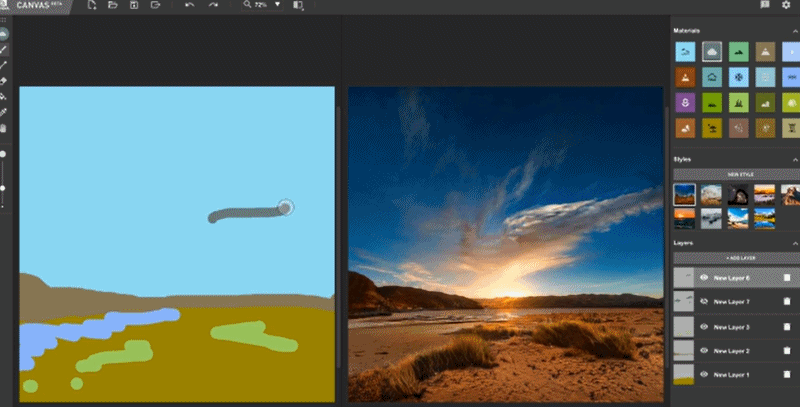Open a file with the folder icon
Image resolution: width=800 pixels, height=407 pixels.
[113, 5]
